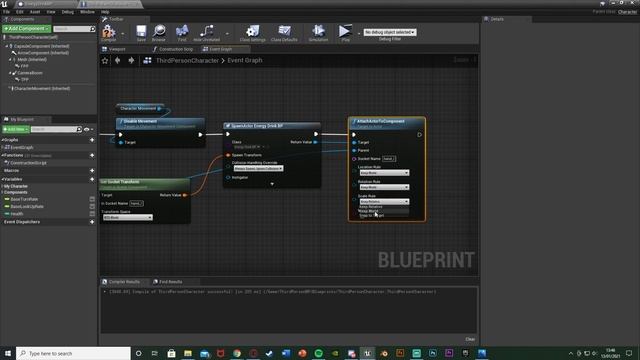Open the Collision Handling Override dropdown
The image size is (640, 360).
click(258, 169)
